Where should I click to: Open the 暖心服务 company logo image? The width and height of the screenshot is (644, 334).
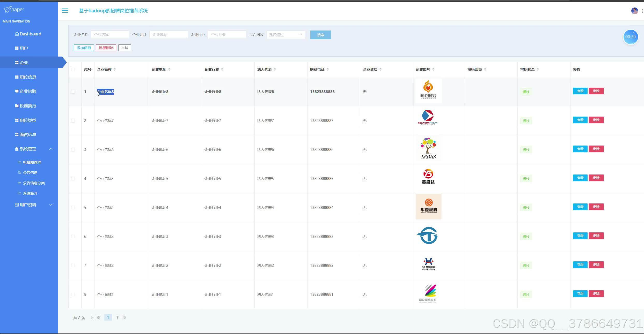coord(428,90)
